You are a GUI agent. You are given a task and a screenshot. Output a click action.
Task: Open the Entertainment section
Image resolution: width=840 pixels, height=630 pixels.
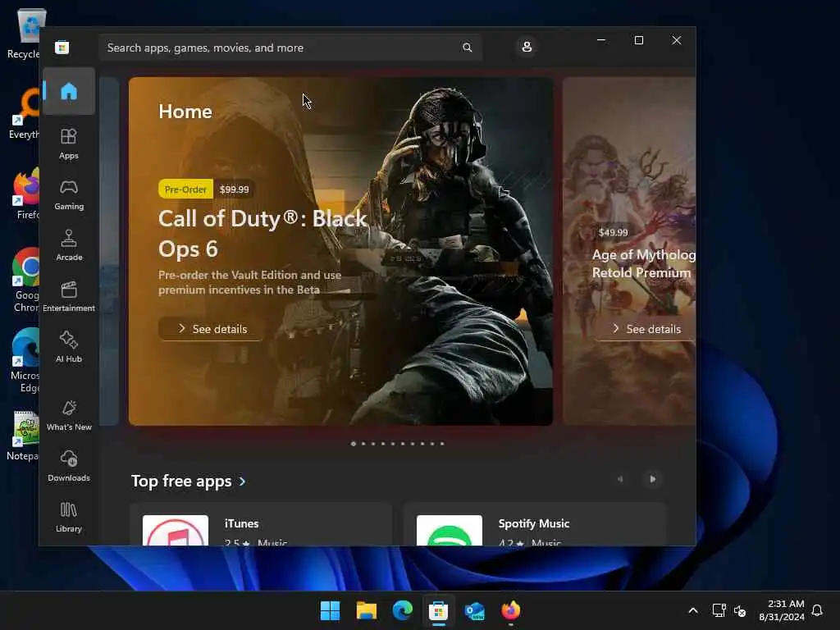tap(69, 296)
